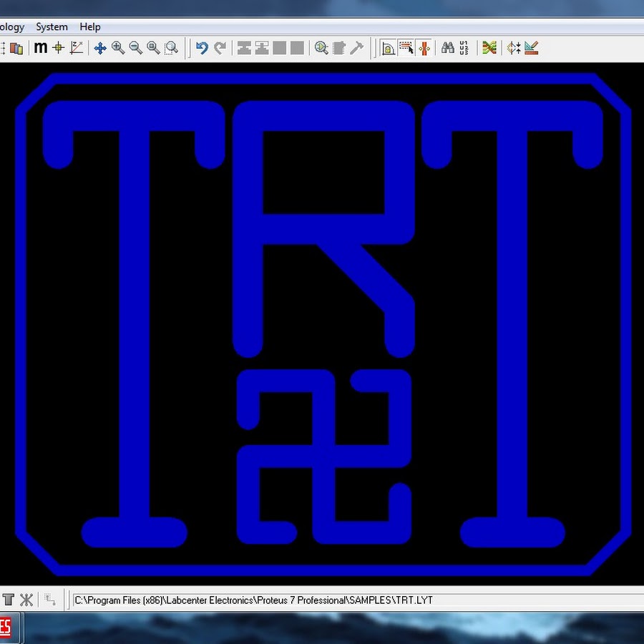Toggle the trace angle lock button
This screenshot has height=644, width=644.
[388, 48]
